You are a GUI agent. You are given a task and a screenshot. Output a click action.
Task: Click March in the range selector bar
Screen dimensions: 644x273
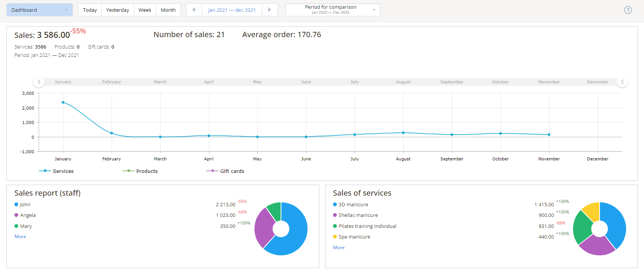point(160,82)
